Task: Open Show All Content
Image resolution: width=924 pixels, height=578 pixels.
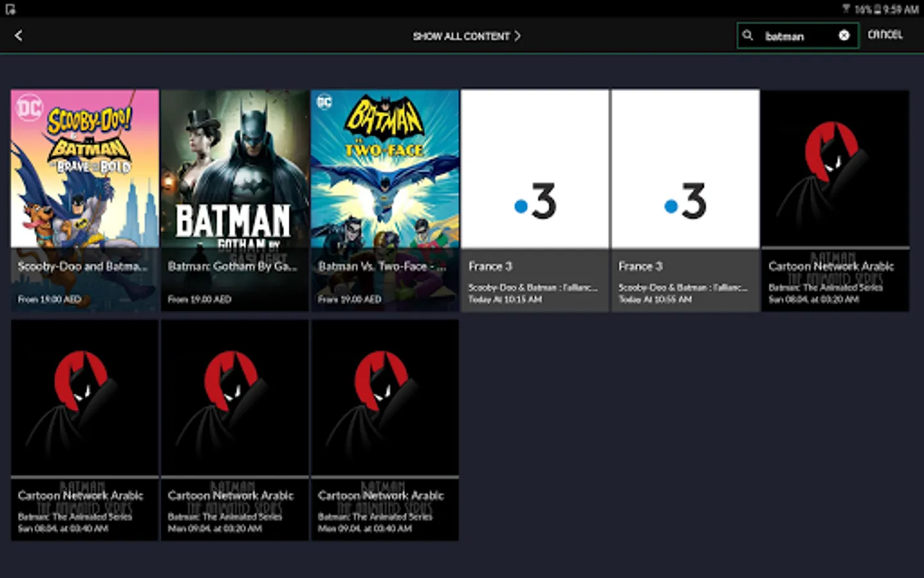Action: 466,36
